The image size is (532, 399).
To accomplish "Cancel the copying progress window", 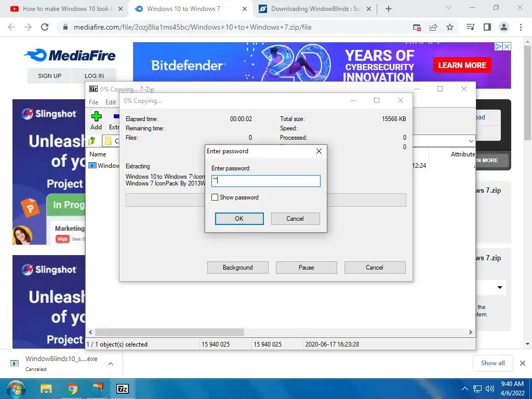I will tap(375, 268).
